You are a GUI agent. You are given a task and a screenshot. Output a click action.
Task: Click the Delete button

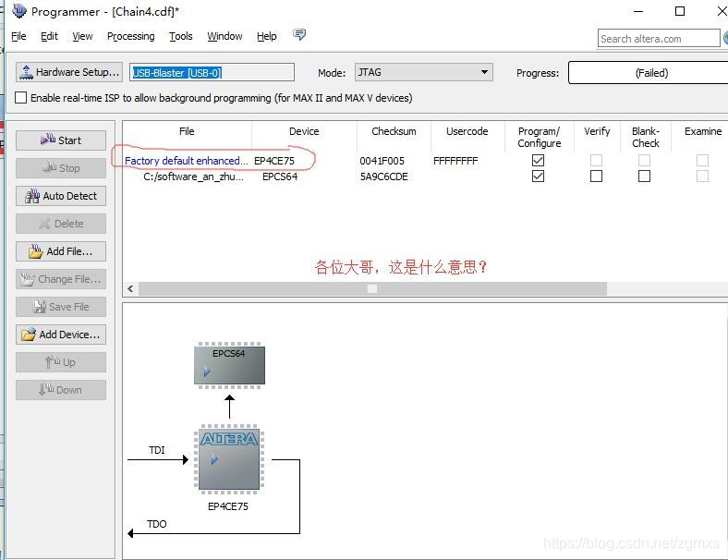[61, 224]
